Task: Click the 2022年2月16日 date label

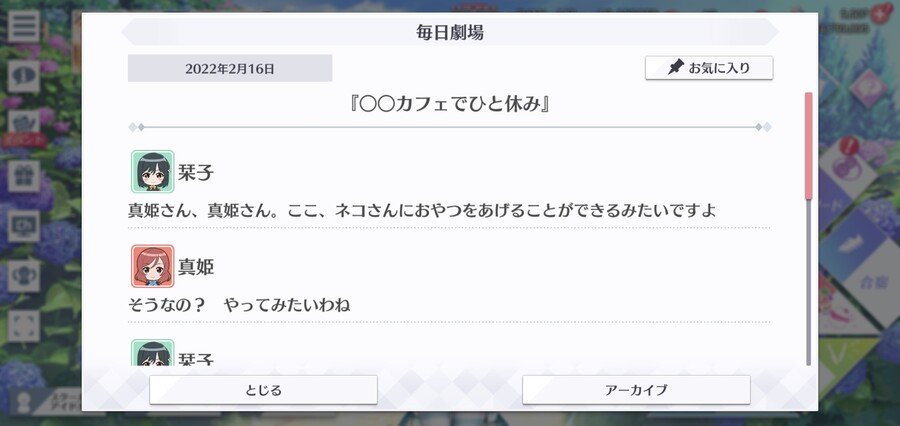Action: 230,68
